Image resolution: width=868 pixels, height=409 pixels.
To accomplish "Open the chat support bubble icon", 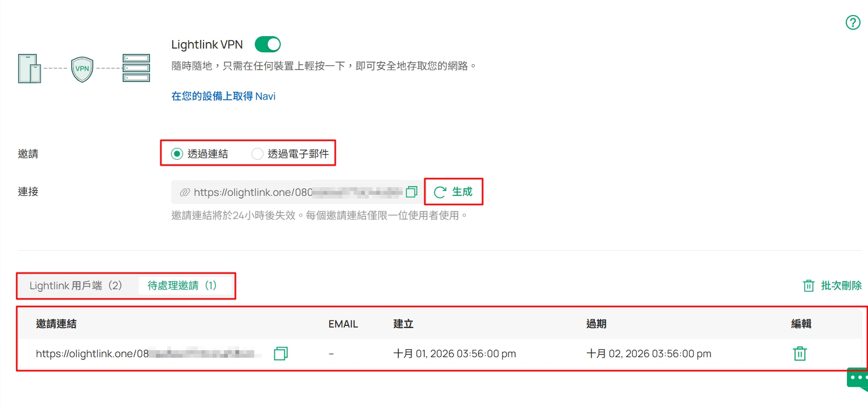I will point(857,379).
